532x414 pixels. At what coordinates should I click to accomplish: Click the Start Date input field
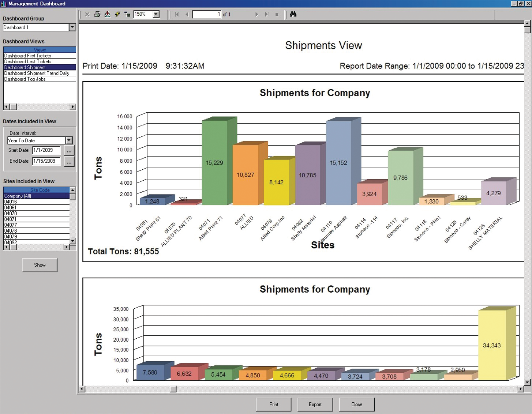[x=46, y=150]
